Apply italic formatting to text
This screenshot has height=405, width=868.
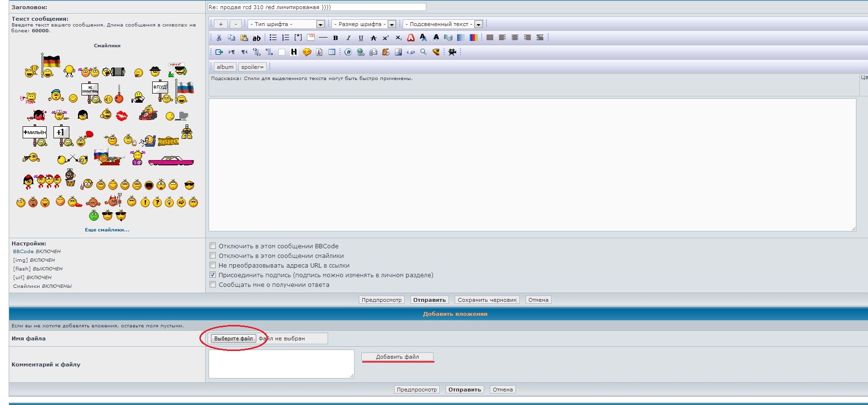tap(348, 38)
